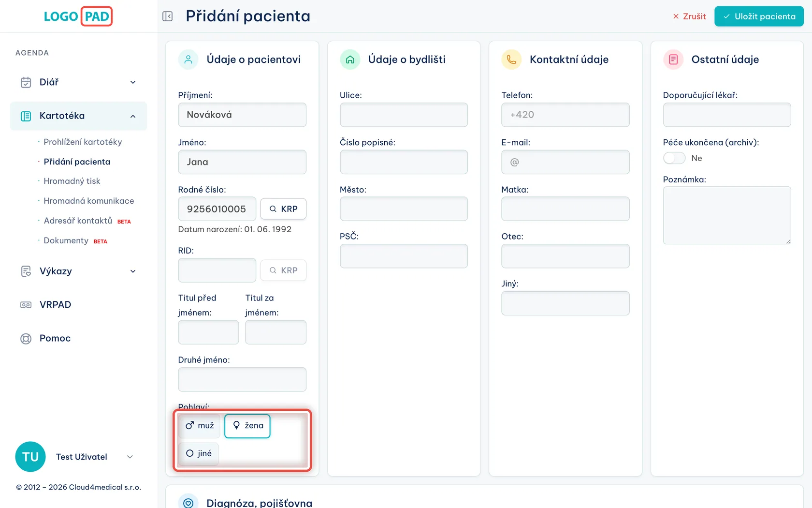812x508 pixels.
Task: Click the Výkazy report icon
Action: coord(26,271)
